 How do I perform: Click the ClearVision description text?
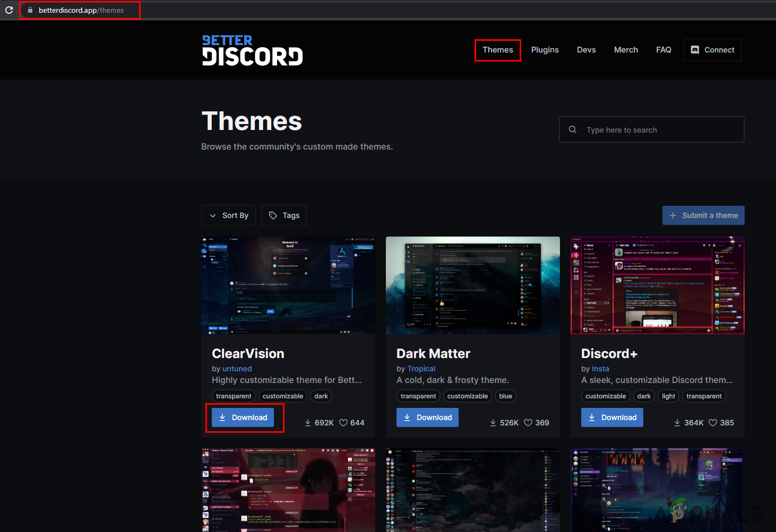coord(287,380)
